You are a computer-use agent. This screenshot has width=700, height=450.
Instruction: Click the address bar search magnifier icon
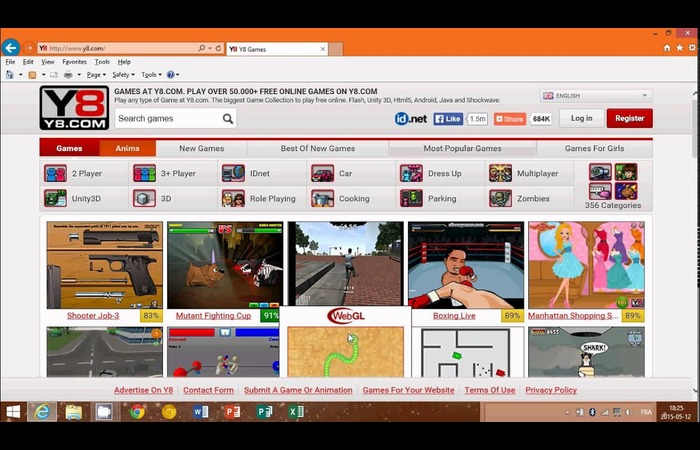pyautogui.click(x=201, y=48)
